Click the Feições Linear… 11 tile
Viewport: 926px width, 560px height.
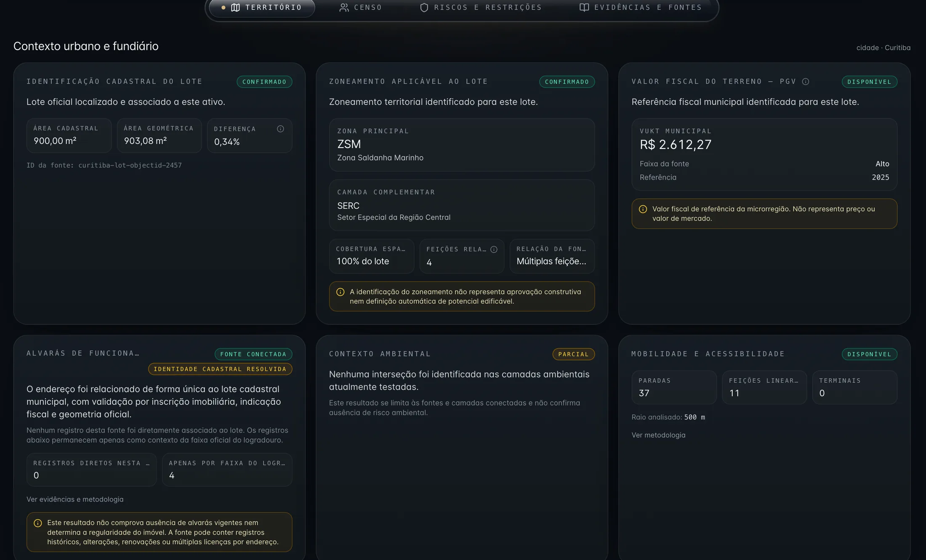pyautogui.click(x=764, y=387)
